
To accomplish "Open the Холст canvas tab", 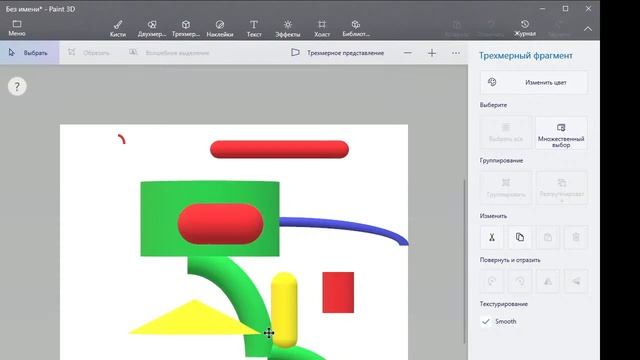I will click(x=322, y=29).
